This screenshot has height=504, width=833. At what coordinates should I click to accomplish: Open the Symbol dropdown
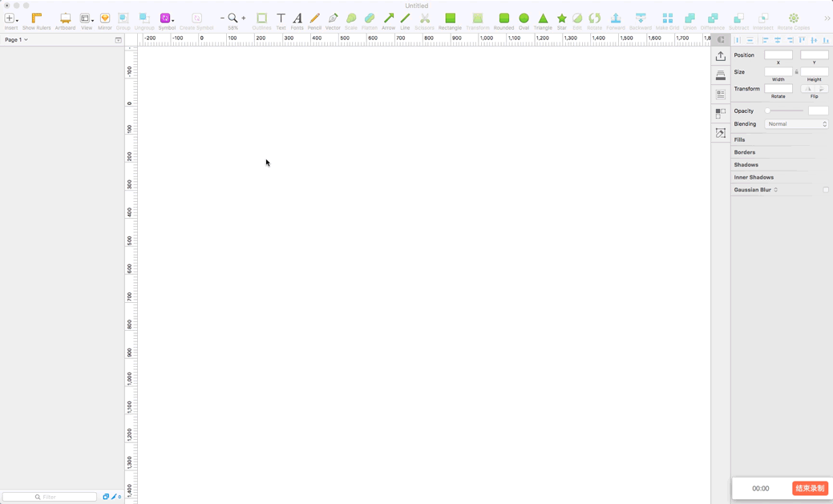[x=166, y=18]
